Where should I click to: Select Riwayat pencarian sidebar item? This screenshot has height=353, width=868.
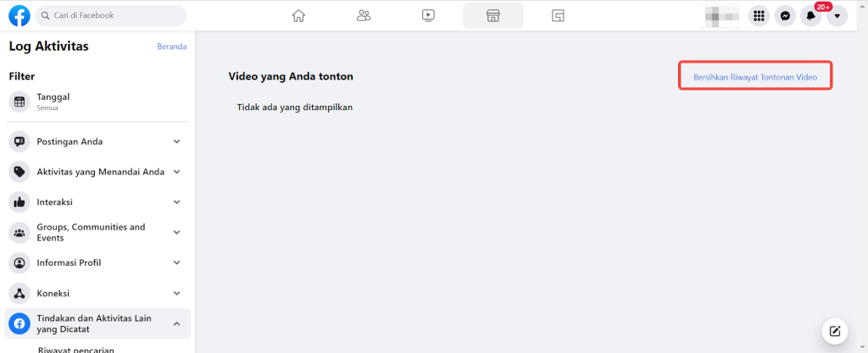tap(75, 350)
